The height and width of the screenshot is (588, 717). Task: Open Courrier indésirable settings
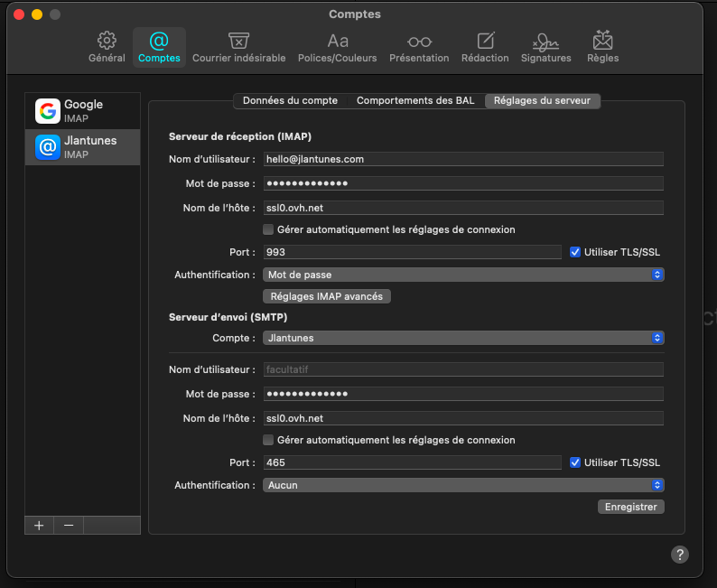click(x=238, y=47)
